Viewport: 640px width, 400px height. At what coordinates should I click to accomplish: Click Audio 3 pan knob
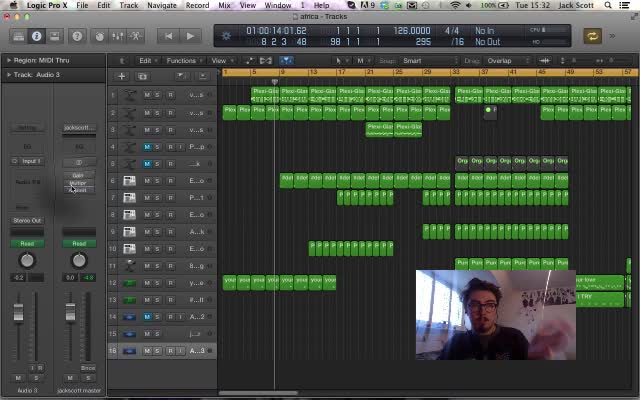27,260
